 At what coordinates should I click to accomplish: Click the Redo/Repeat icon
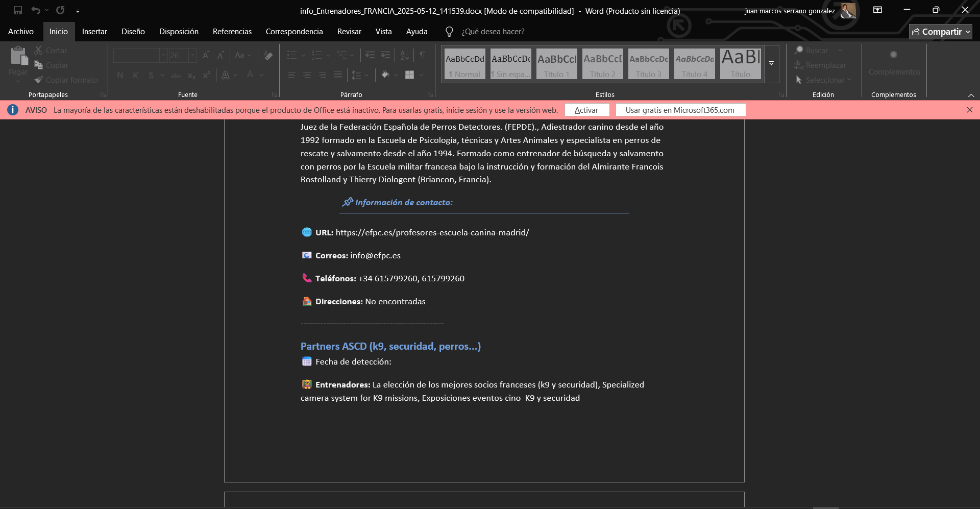[60, 10]
